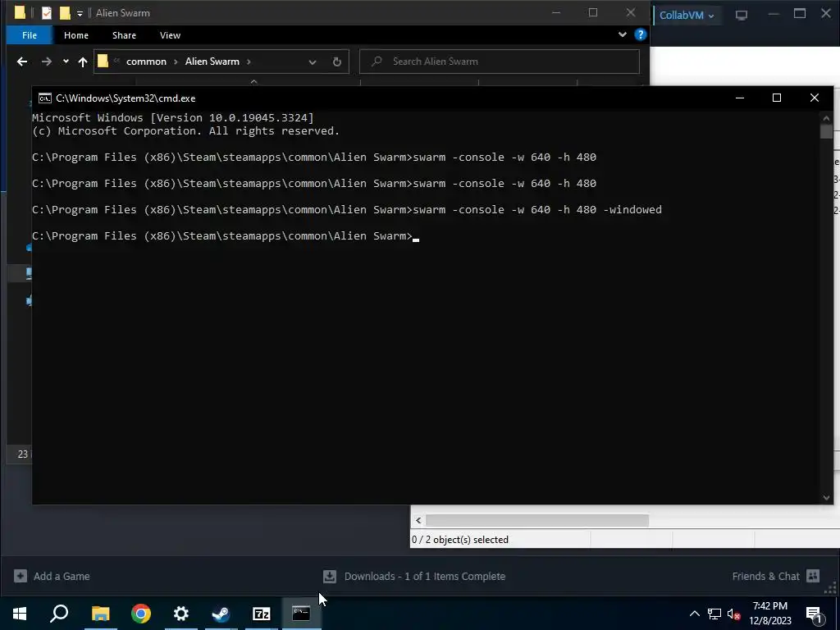Open Explorer help question mark
This screenshot has width=840, height=630.
(x=640, y=34)
